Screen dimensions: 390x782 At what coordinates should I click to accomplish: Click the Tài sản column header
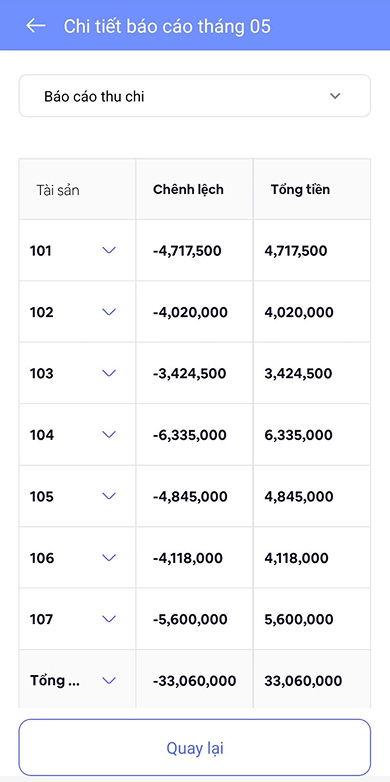(x=58, y=190)
